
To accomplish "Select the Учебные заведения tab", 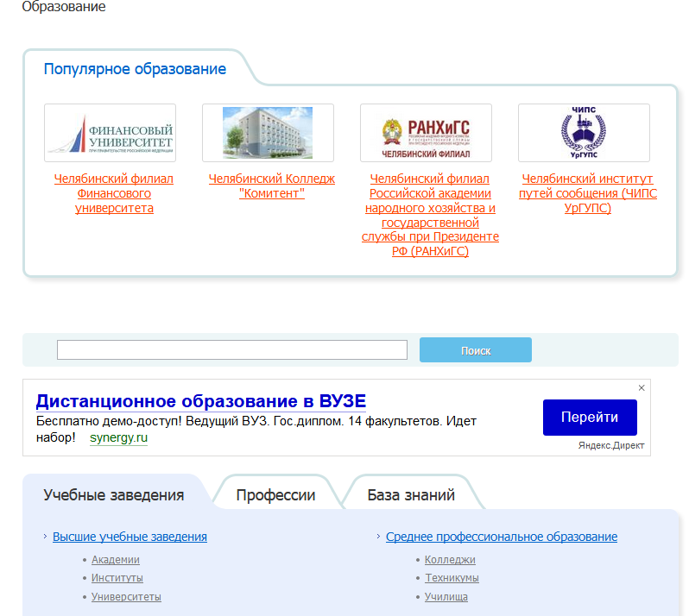I will [x=114, y=495].
